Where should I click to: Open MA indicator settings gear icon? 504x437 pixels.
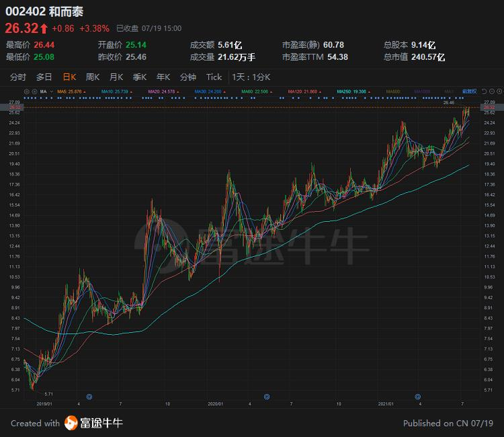point(27,91)
